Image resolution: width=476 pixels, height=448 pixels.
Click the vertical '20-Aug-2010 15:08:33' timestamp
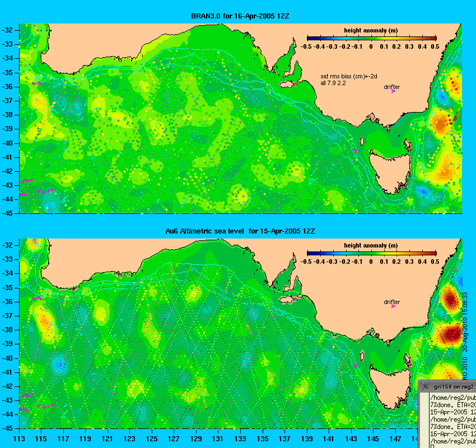[x=465, y=323]
